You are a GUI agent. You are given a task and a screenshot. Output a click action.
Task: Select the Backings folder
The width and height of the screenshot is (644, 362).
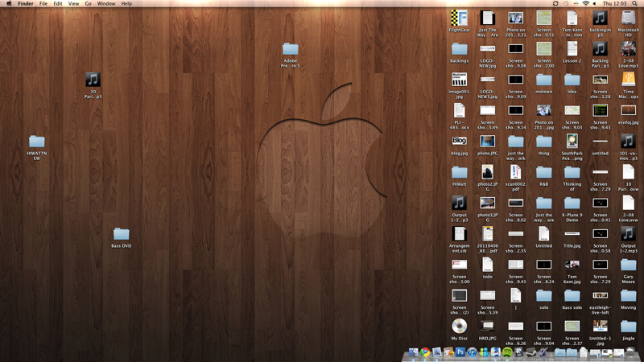coord(459,49)
